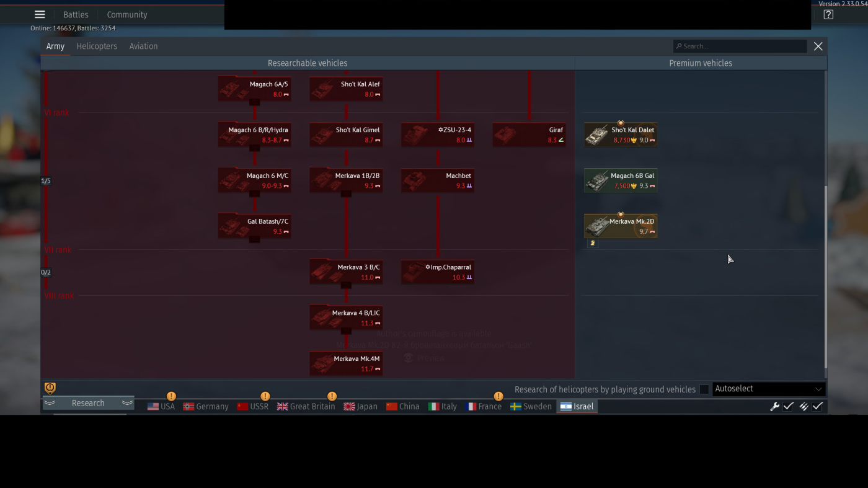Select the Merkava Mk.4M vehicle card
This screenshot has width=868, height=488.
coord(346,363)
